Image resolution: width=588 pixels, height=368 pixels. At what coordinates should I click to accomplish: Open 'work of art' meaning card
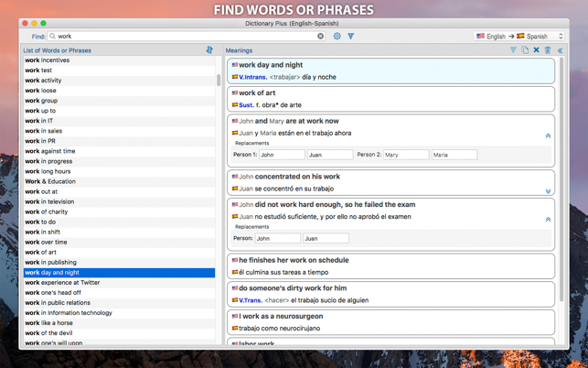point(390,99)
